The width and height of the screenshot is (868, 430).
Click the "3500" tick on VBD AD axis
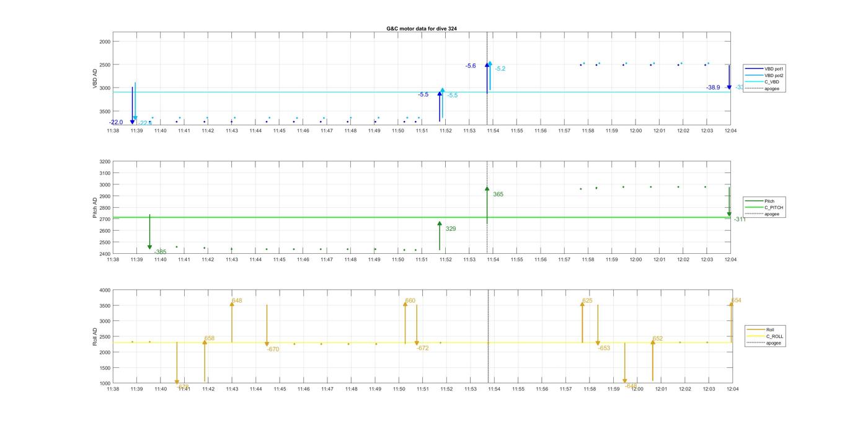pyautogui.click(x=105, y=111)
